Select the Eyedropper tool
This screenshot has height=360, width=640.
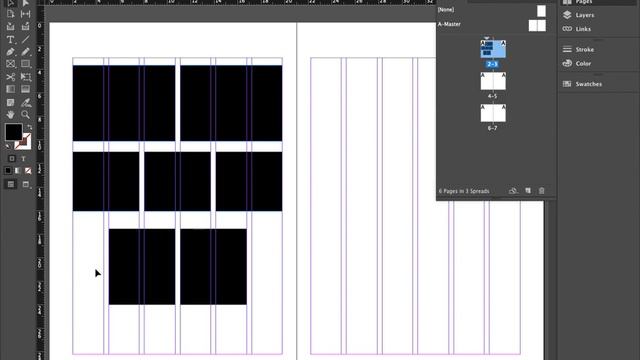point(25,102)
